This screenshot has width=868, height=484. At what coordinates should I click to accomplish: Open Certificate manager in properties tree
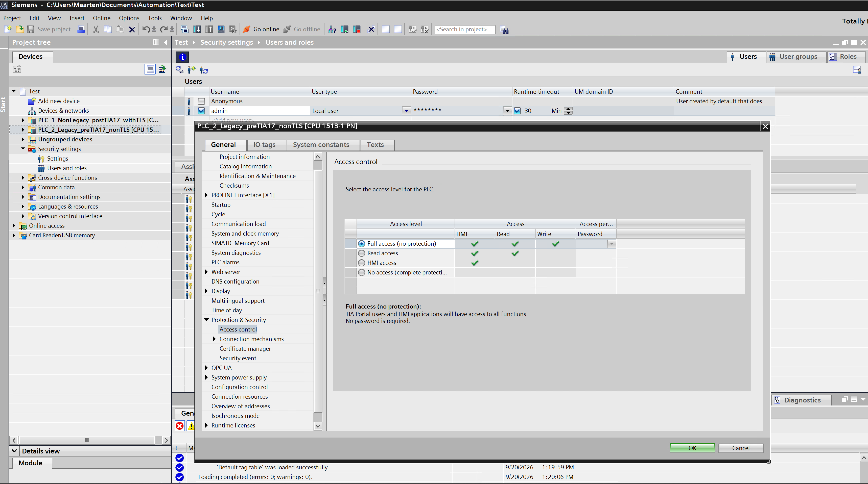[245, 349]
